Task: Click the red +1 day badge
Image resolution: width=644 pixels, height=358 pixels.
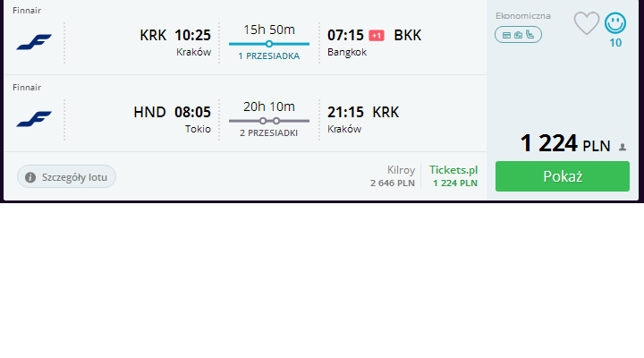Action: [377, 36]
